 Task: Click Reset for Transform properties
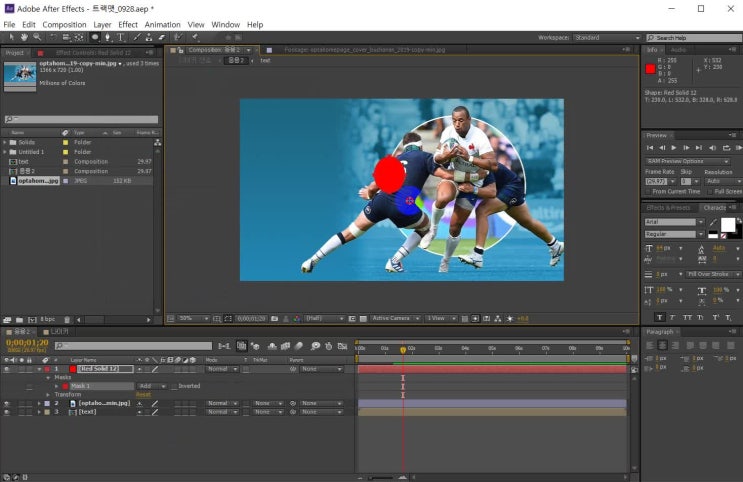click(x=143, y=394)
